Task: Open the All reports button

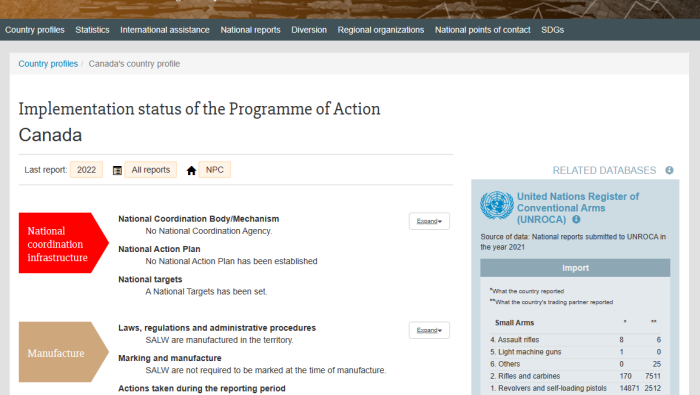Action: (151, 170)
